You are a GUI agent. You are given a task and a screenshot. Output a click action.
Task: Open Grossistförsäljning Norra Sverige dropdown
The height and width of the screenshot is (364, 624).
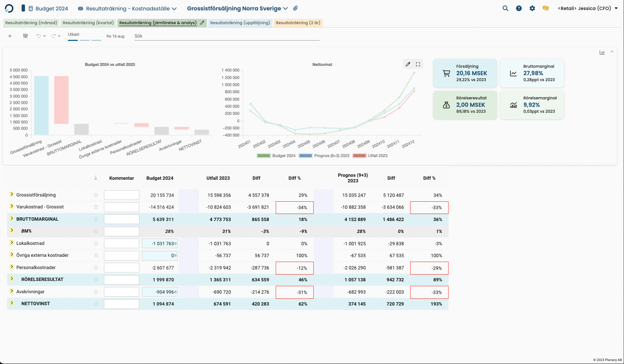pos(237,8)
